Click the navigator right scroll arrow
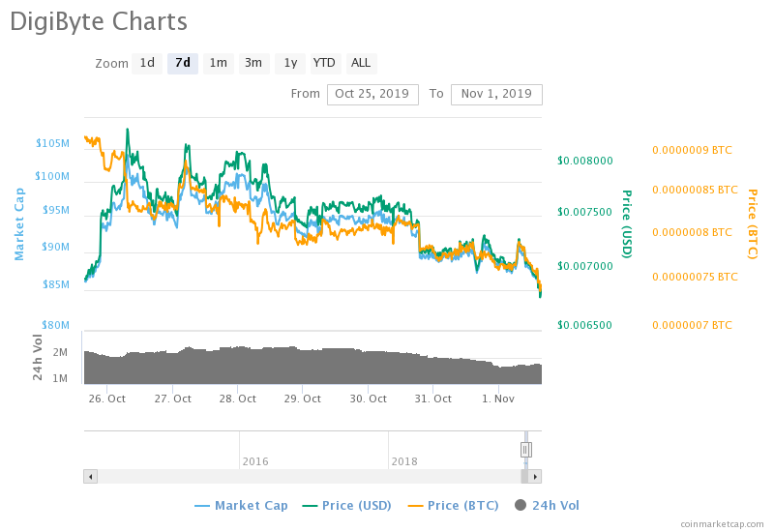Screen dimensions: 774x532 [535, 476]
